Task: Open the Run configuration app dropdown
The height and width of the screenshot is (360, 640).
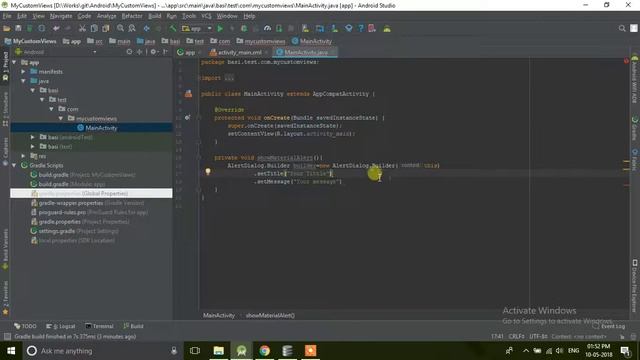Action: pos(197,29)
